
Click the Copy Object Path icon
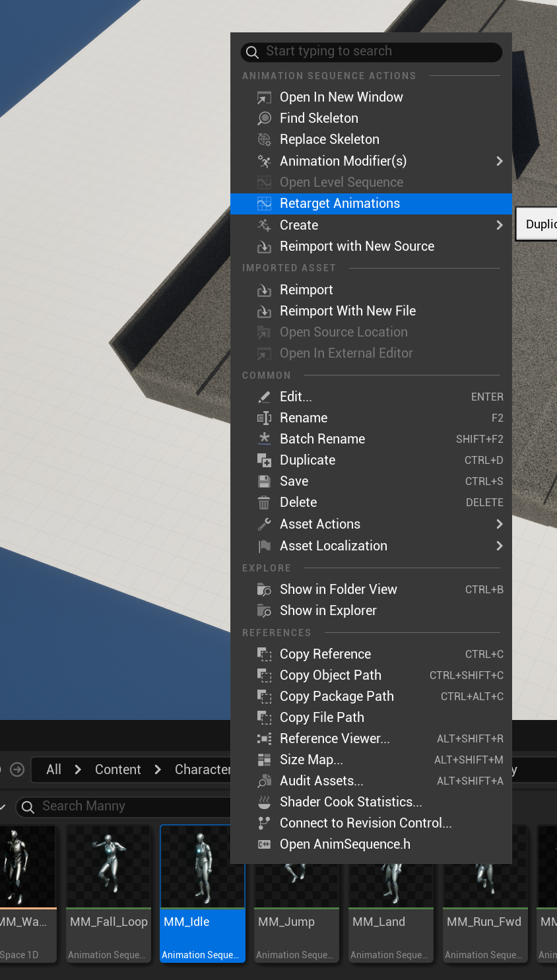pyautogui.click(x=264, y=676)
